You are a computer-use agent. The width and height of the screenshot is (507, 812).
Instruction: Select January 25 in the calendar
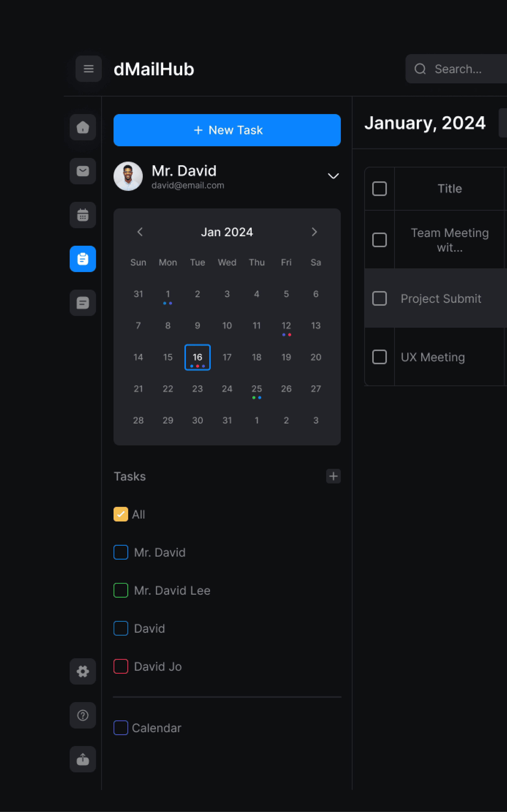click(x=256, y=389)
